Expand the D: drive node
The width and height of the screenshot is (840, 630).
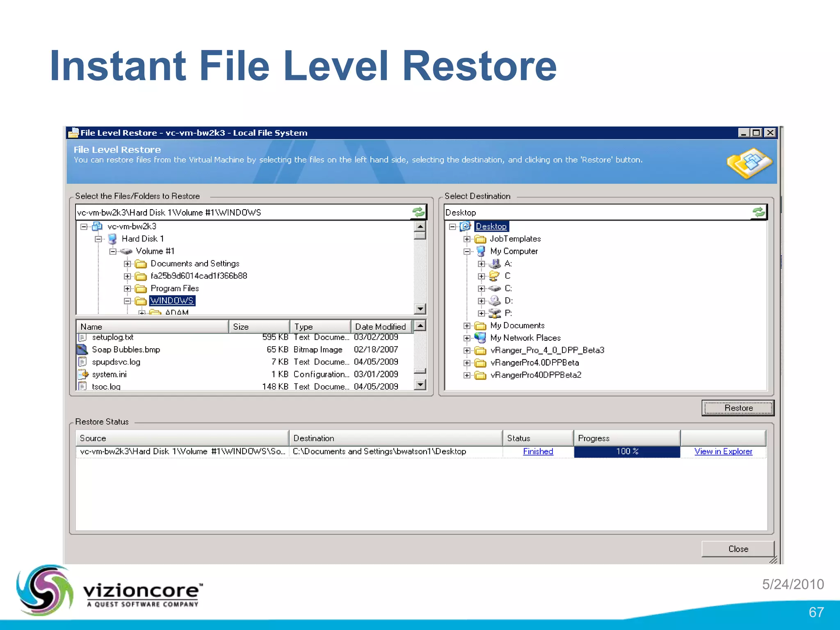point(482,301)
